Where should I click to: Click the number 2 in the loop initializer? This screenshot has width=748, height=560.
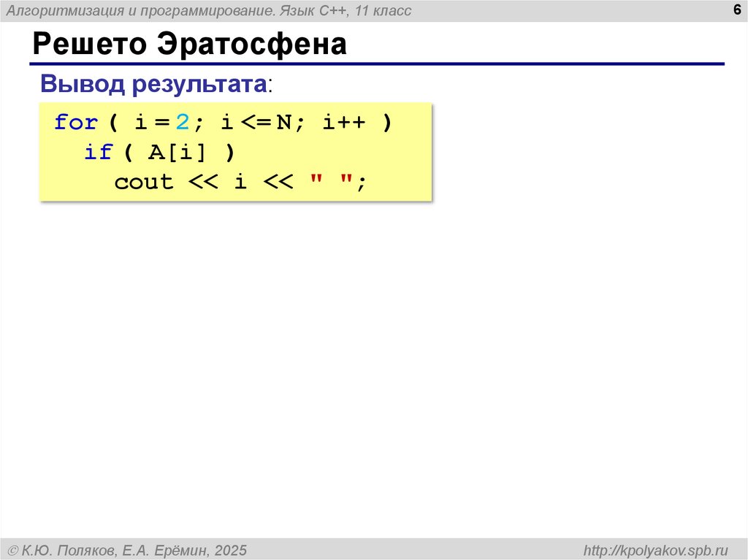pyautogui.click(x=181, y=123)
